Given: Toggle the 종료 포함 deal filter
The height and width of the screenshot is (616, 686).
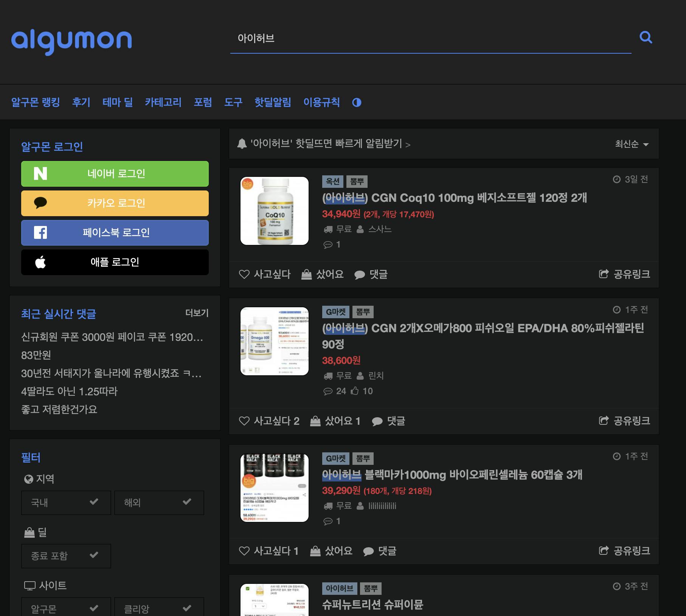Looking at the screenshot, I should click(66, 556).
